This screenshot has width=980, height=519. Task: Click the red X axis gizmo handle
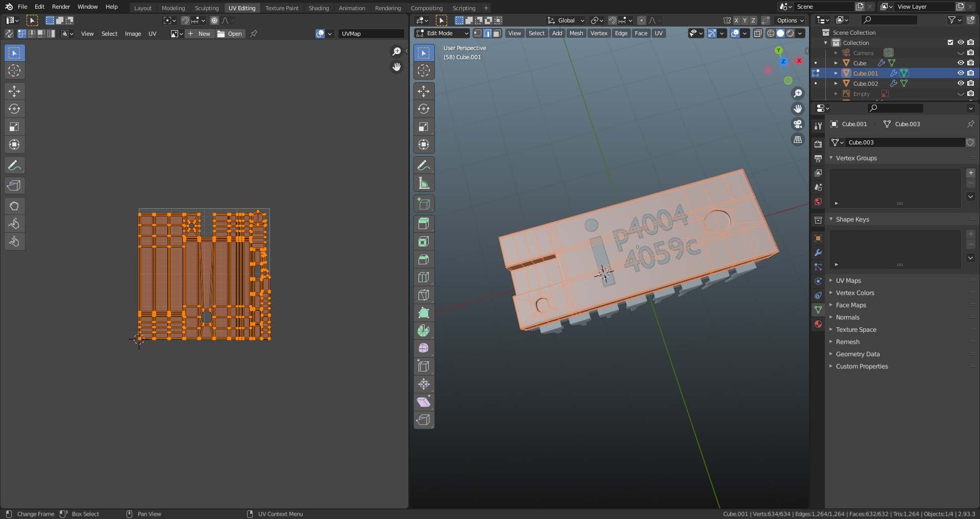coord(799,61)
